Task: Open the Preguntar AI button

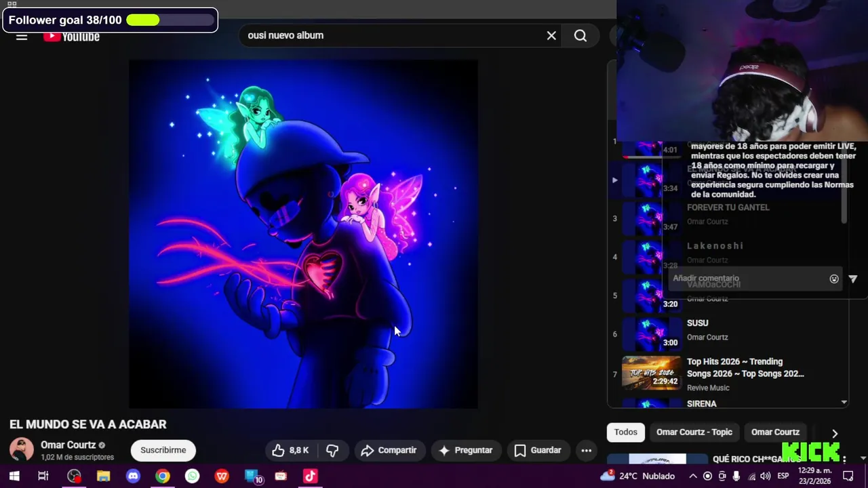Action: [465, 450]
